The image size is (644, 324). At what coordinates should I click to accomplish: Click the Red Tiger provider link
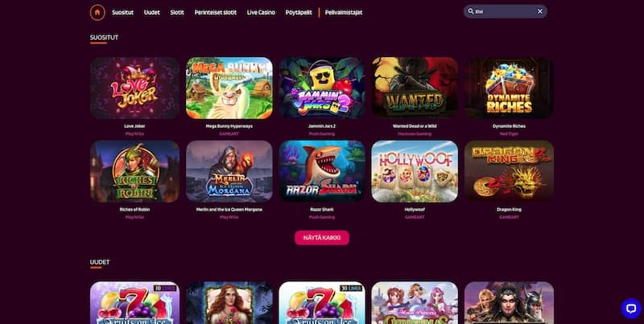pyautogui.click(x=509, y=133)
